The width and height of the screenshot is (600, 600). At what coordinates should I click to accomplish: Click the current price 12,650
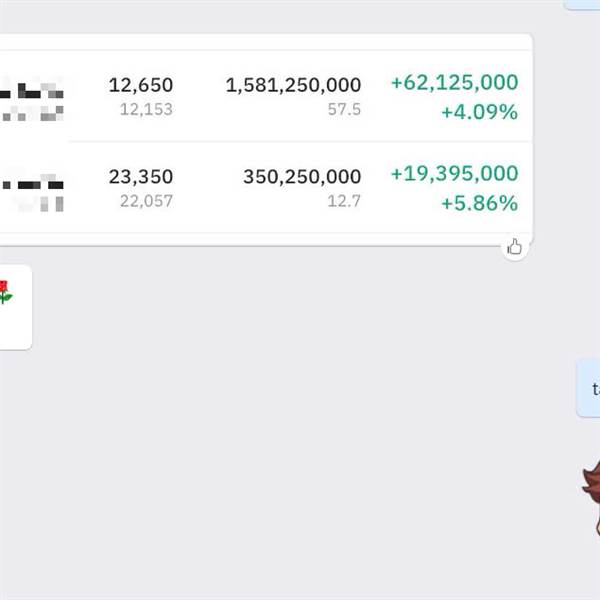[x=140, y=85]
